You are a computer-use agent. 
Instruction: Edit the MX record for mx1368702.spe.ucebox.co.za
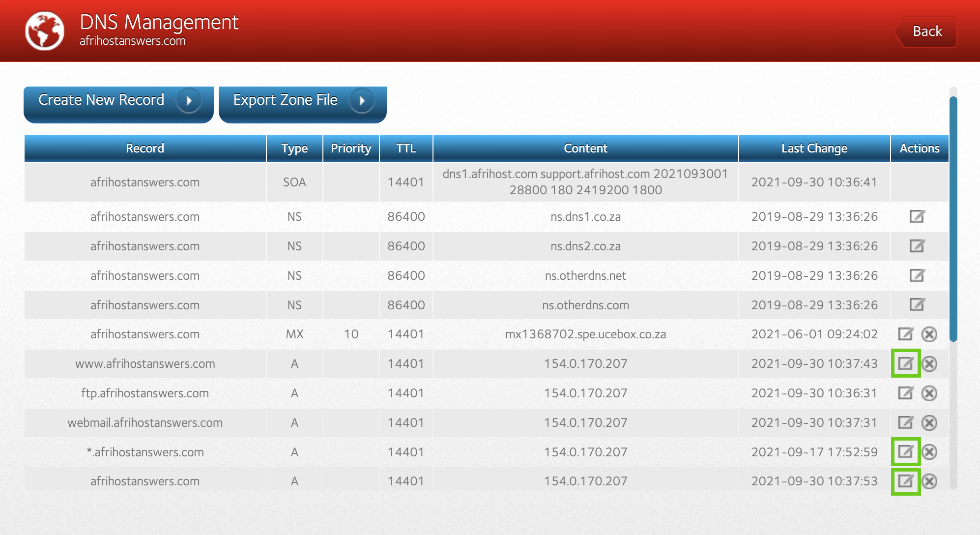pyautogui.click(x=905, y=334)
